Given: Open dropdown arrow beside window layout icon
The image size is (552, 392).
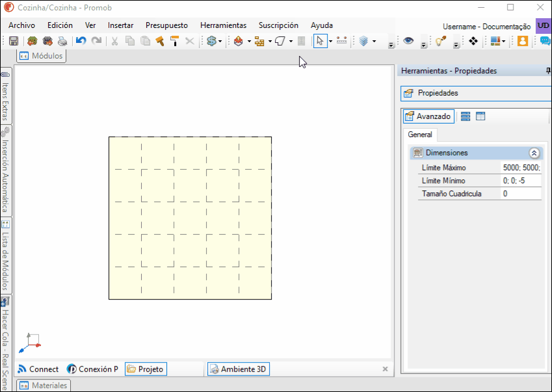Looking at the screenshot, I should pyautogui.click(x=504, y=41).
